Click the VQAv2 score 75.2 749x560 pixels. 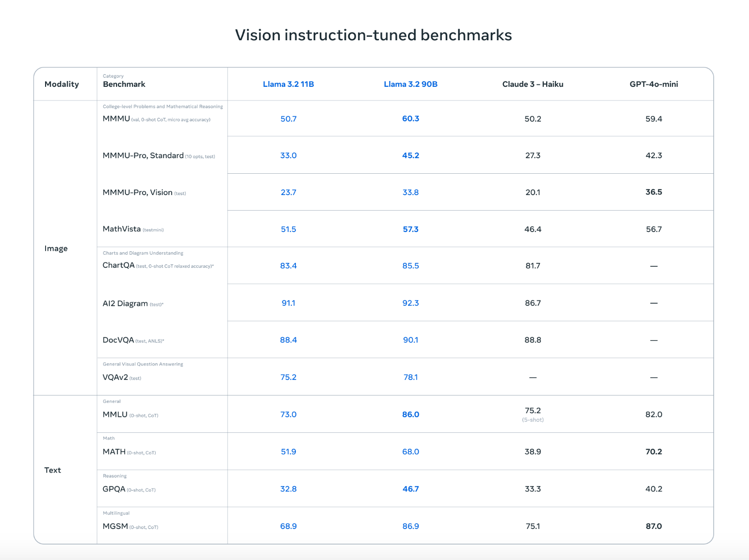click(288, 377)
